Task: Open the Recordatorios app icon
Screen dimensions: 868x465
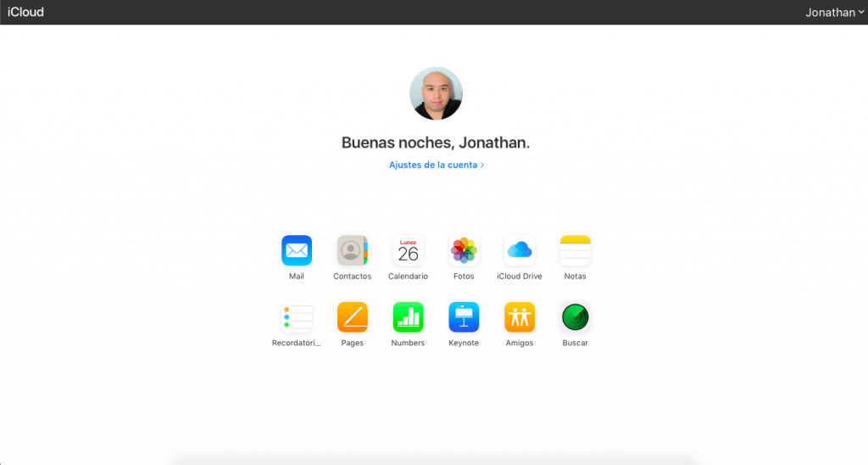Action: coord(297,317)
